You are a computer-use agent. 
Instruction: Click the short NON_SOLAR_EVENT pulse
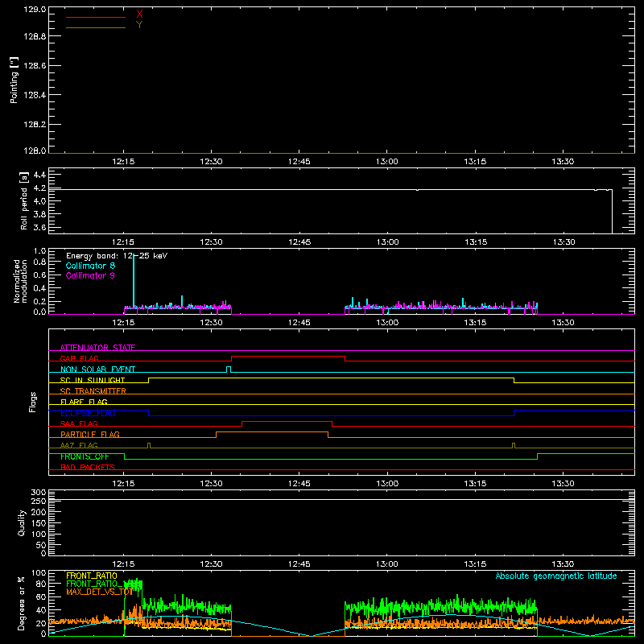(x=229, y=369)
